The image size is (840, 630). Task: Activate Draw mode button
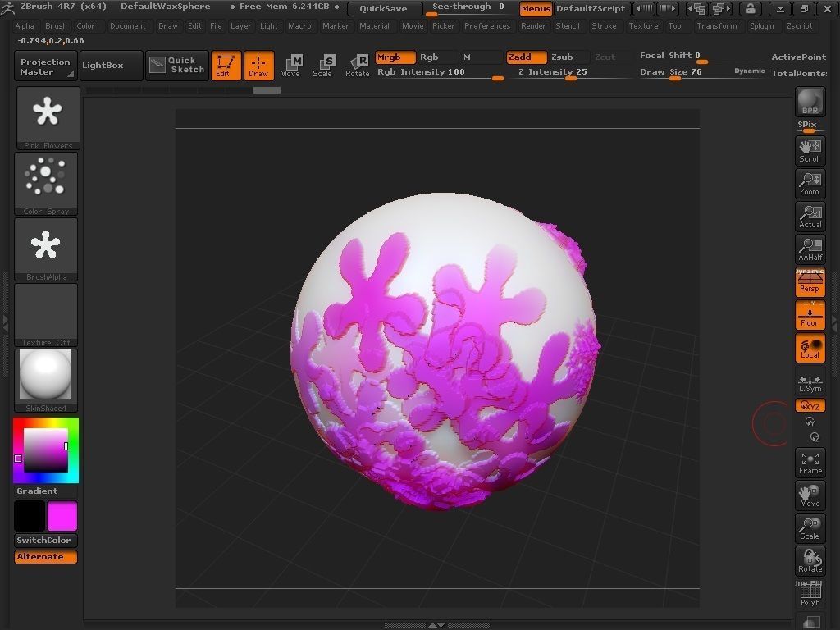(258, 66)
